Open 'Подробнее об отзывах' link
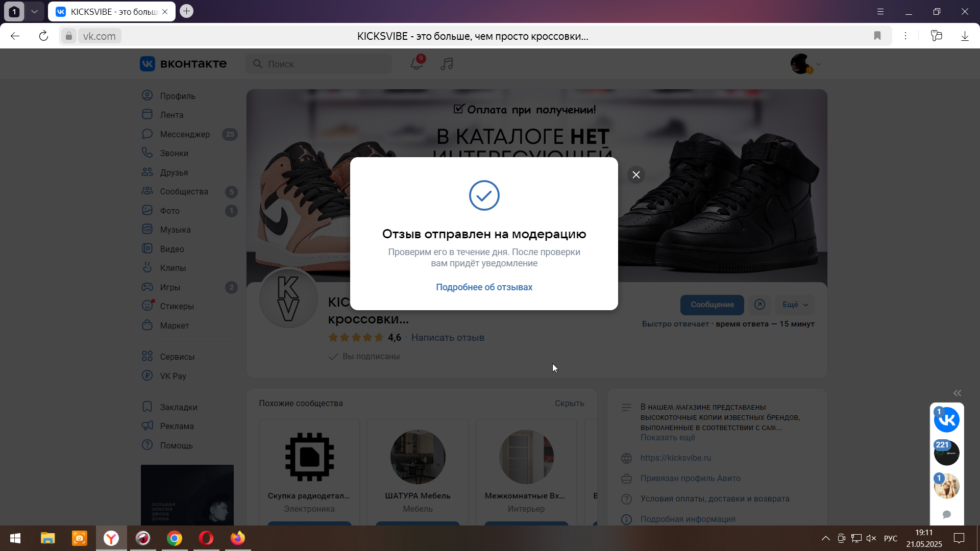980x551 pixels. [484, 287]
